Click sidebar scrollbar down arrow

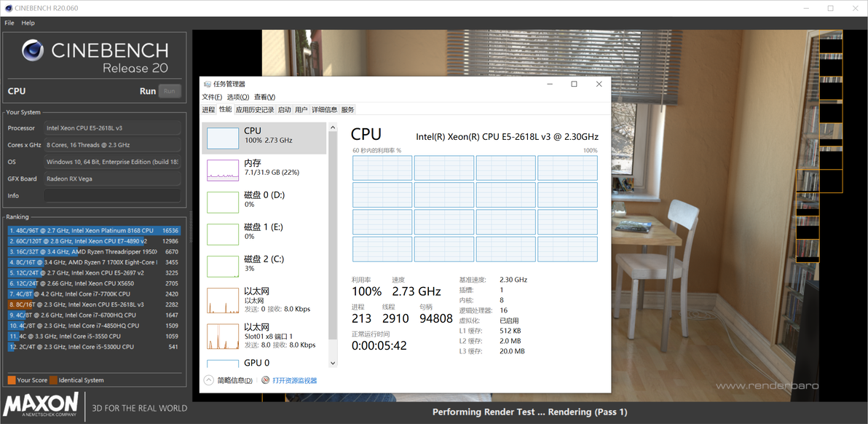pyautogui.click(x=333, y=363)
